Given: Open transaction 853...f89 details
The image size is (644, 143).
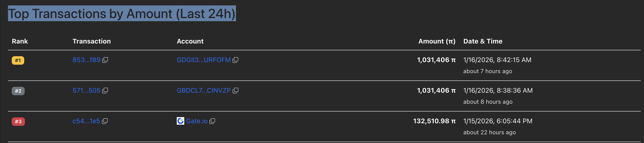Looking at the screenshot, I should coord(86,60).
